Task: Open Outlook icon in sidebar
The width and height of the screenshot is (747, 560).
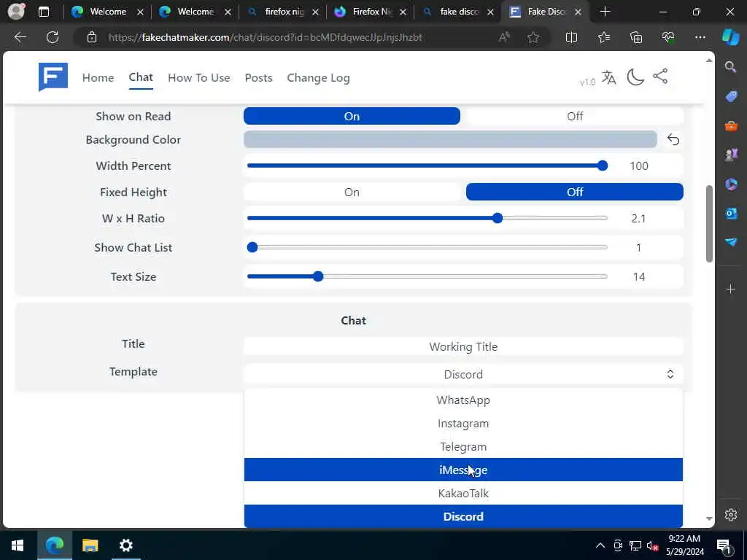Action: [731, 213]
